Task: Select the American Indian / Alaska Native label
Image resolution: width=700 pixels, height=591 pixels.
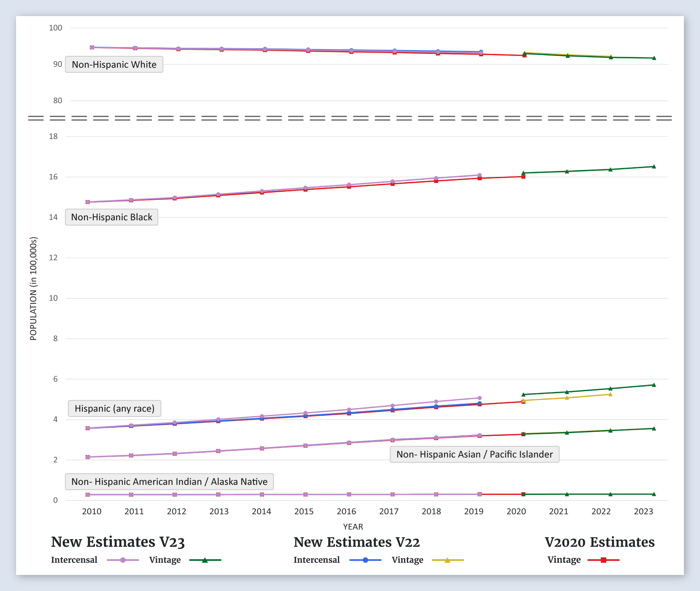Action: (169, 482)
